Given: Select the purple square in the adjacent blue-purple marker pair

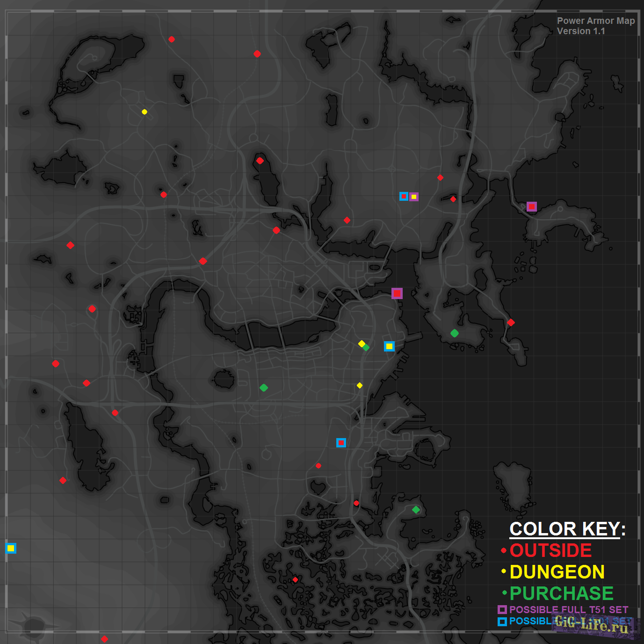Looking at the screenshot, I should coord(414,197).
